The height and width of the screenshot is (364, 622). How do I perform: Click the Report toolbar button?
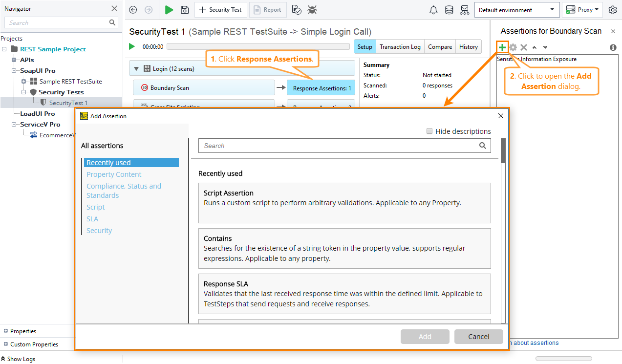coord(268,10)
